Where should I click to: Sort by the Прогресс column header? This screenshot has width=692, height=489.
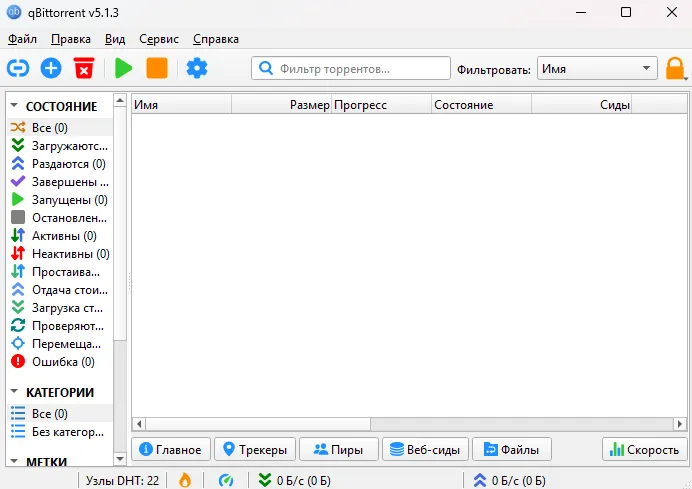point(381,105)
